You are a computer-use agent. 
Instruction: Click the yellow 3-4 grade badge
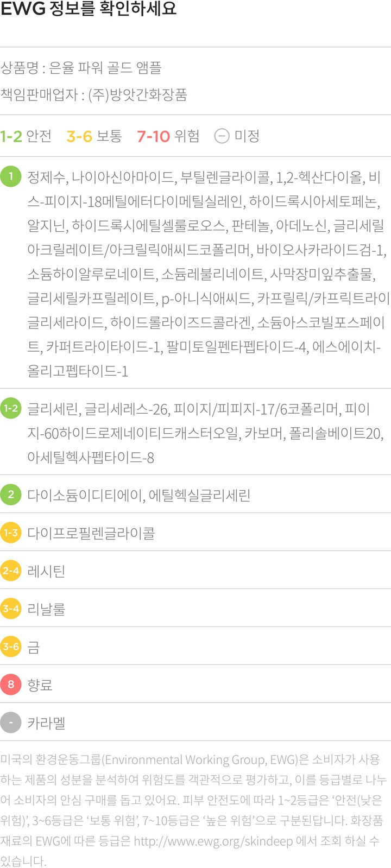point(11,609)
